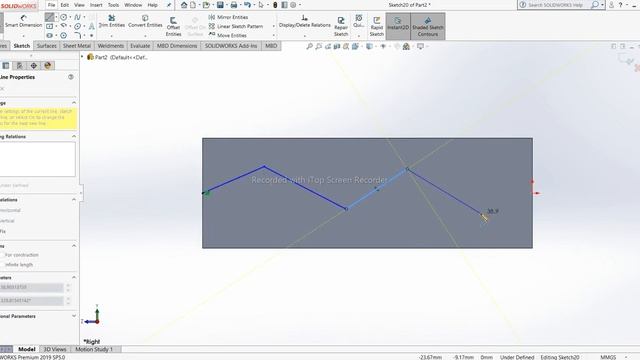Click the Trim Entities tool
The height and width of the screenshot is (360, 640).
pyautogui.click(x=111, y=21)
